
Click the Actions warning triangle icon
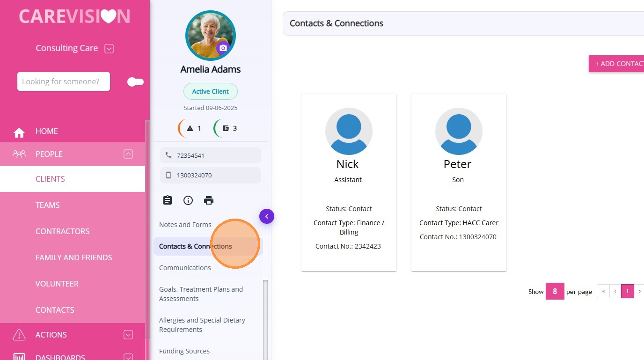19,335
